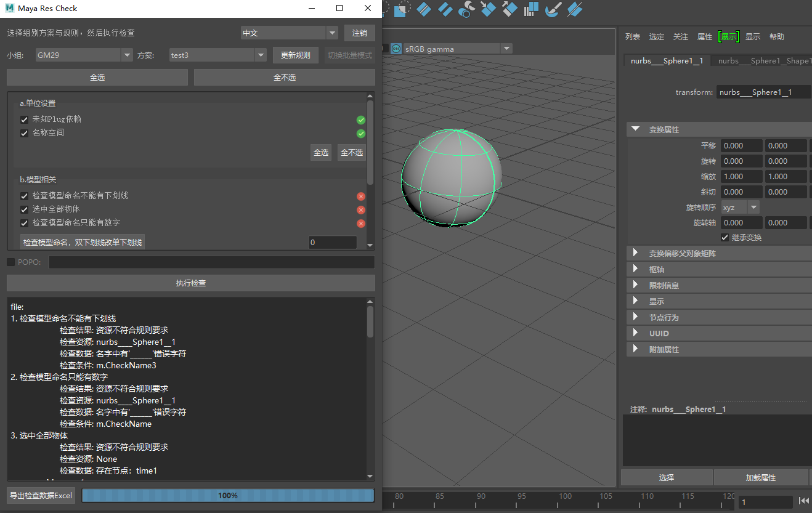Screen dimensions: 812x513
Task: Expand the 显示 section in Attribute Editor
Action: 719,301
